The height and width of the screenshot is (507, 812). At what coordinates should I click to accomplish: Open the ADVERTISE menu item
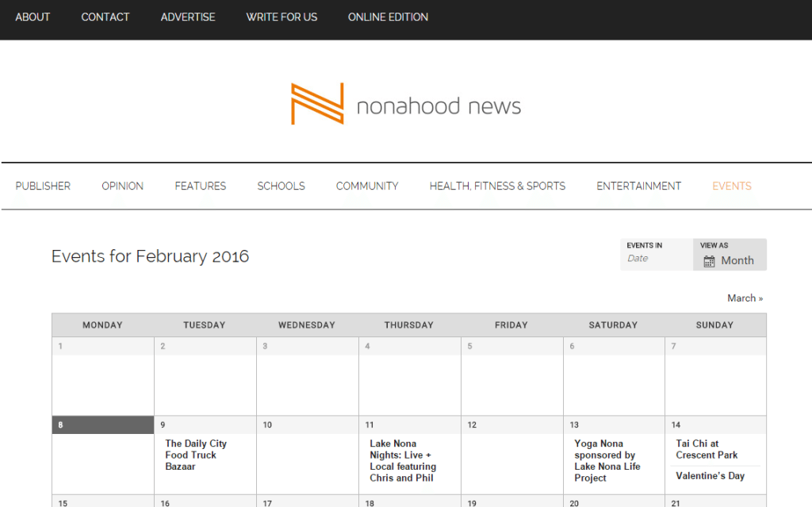(x=188, y=17)
